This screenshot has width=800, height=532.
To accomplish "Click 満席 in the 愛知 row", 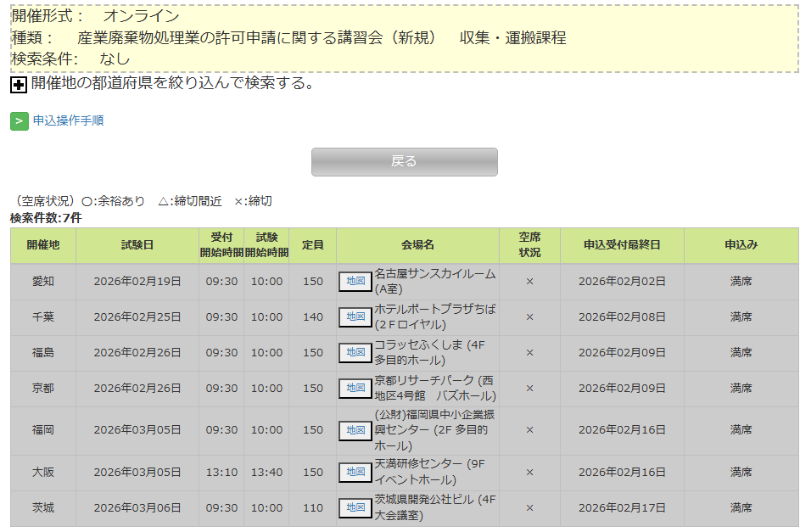I will pyautogui.click(x=741, y=282).
